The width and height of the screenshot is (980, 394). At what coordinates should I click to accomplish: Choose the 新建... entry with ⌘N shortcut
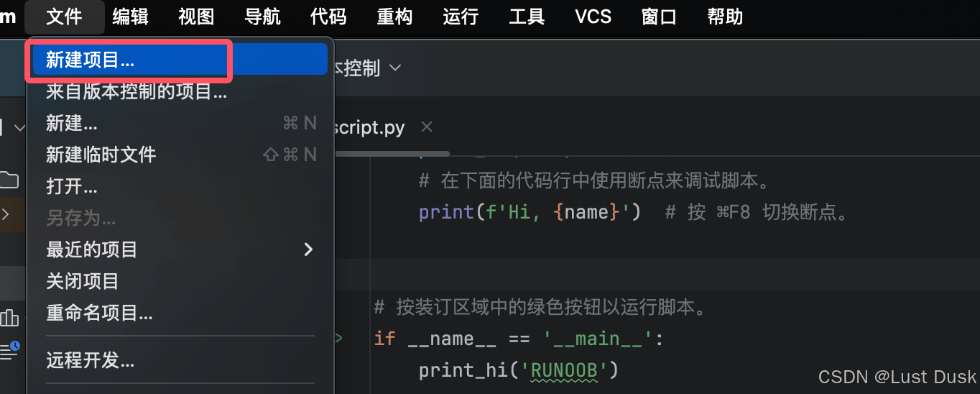(x=180, y=124)
